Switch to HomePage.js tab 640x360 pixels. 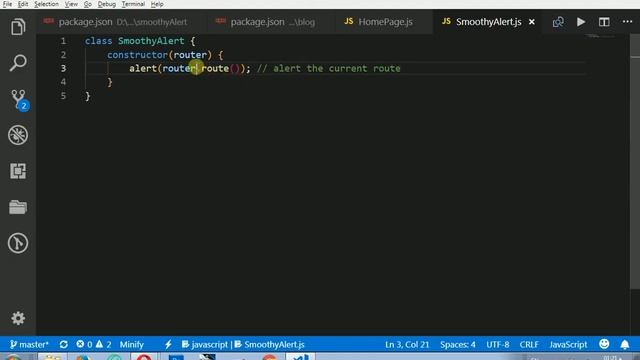coord(383,22)
